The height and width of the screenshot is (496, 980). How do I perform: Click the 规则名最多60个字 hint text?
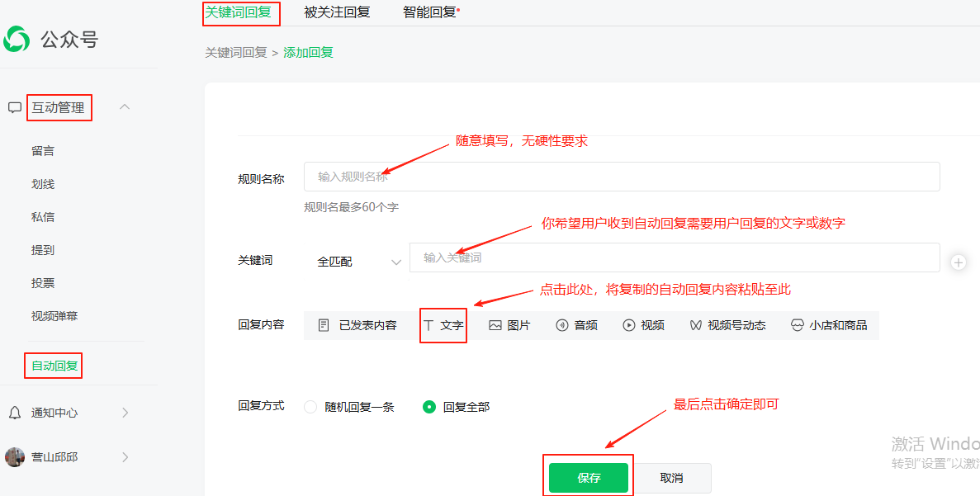point(351,207)
